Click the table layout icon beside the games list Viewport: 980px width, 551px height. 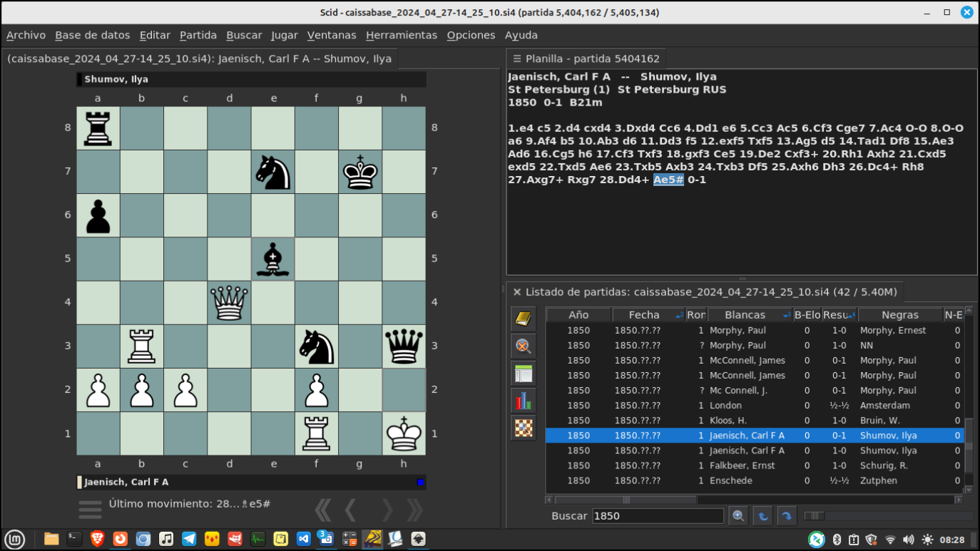click(x=523, y=374)
